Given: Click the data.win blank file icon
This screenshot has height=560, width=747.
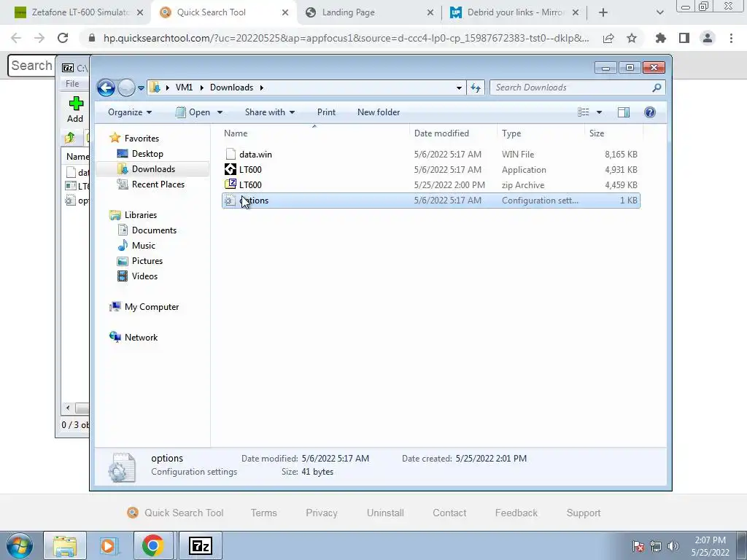Looking at the screenshot, I should 231,155.
